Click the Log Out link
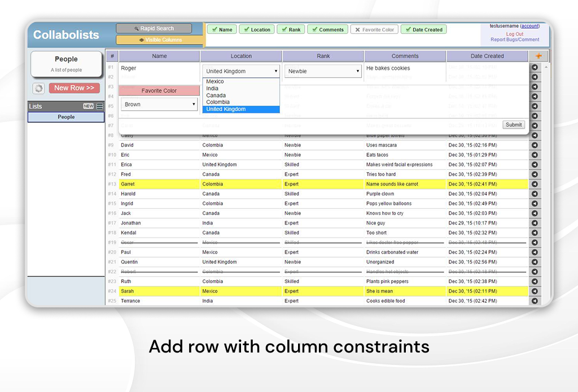Viewport: 578px width, 392px height. coord(514,34)
